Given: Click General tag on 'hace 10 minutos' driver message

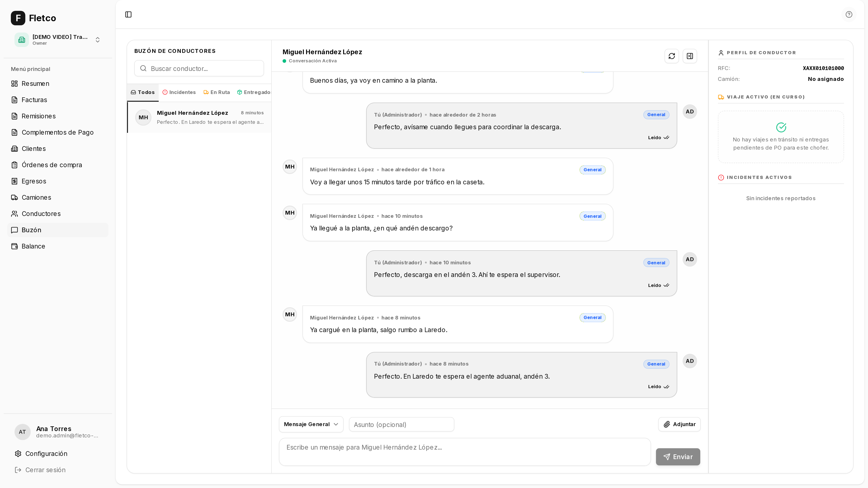Looking at the screenshot, I should pos(592,216).
